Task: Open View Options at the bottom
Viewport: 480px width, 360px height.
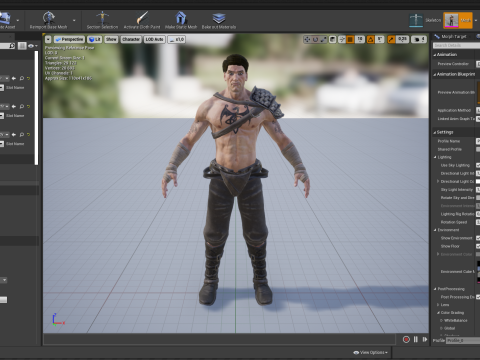Action: [x=370, y=352]
